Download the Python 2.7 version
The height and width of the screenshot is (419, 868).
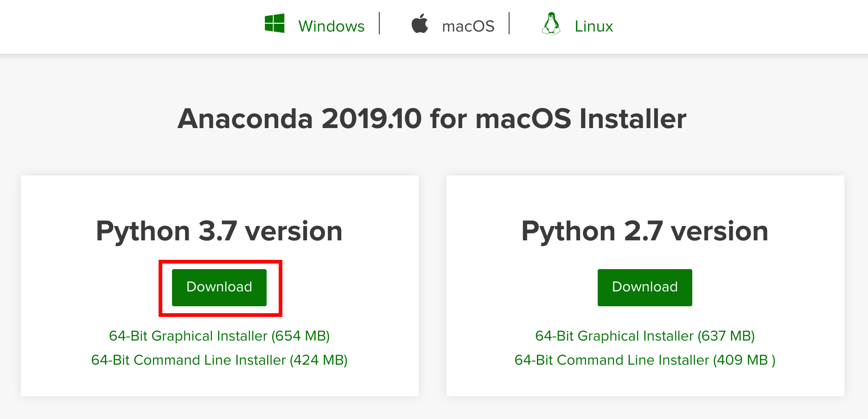click(645, 287)
